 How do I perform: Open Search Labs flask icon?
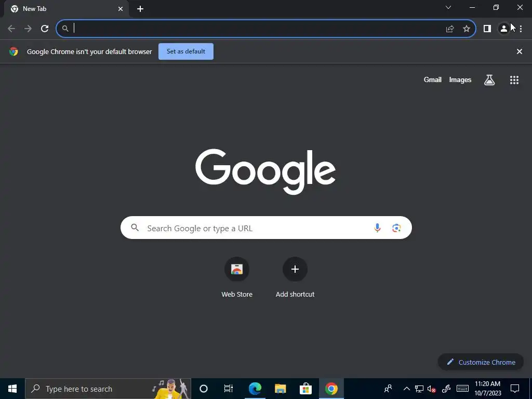click(x=489, y=80)
